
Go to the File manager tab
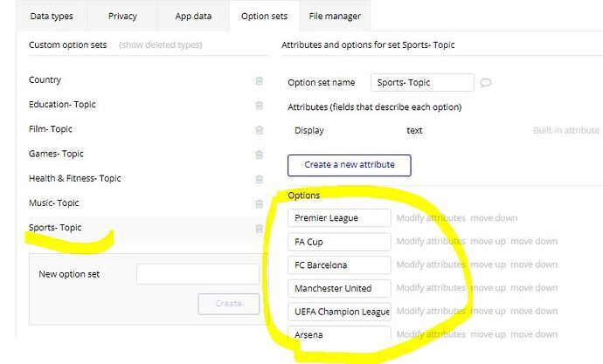point(334,16)
